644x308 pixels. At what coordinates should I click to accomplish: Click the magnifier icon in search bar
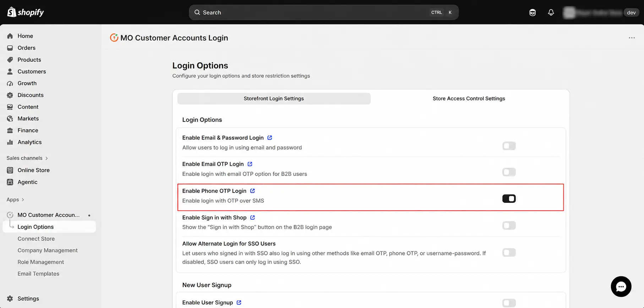[197, 12]
